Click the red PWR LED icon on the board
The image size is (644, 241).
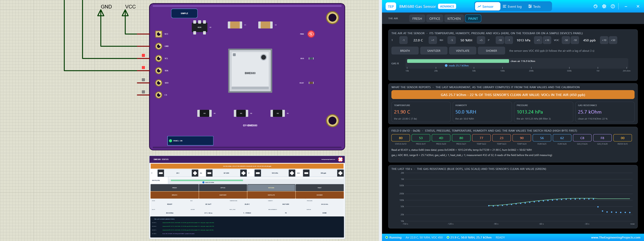coord(311,34)
